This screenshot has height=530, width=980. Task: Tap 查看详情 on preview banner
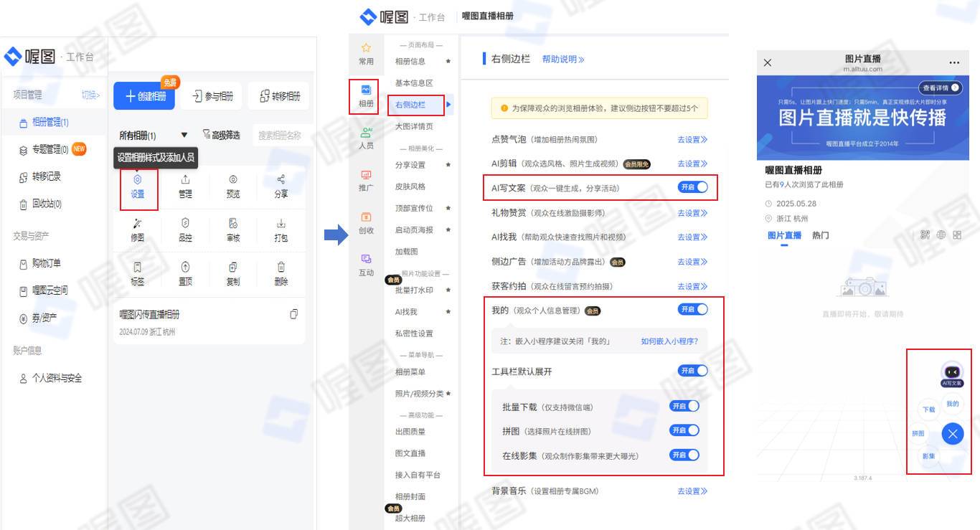[941, 87]
